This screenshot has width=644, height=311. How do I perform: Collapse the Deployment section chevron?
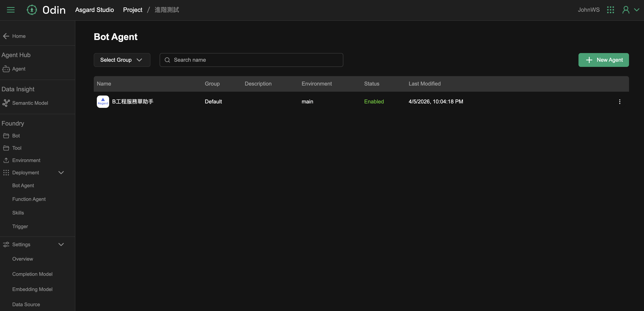click(61, 173)
